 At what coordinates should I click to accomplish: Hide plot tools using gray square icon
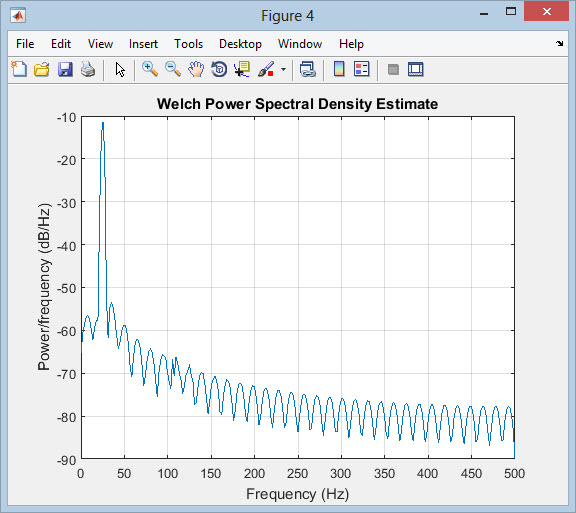393,69
